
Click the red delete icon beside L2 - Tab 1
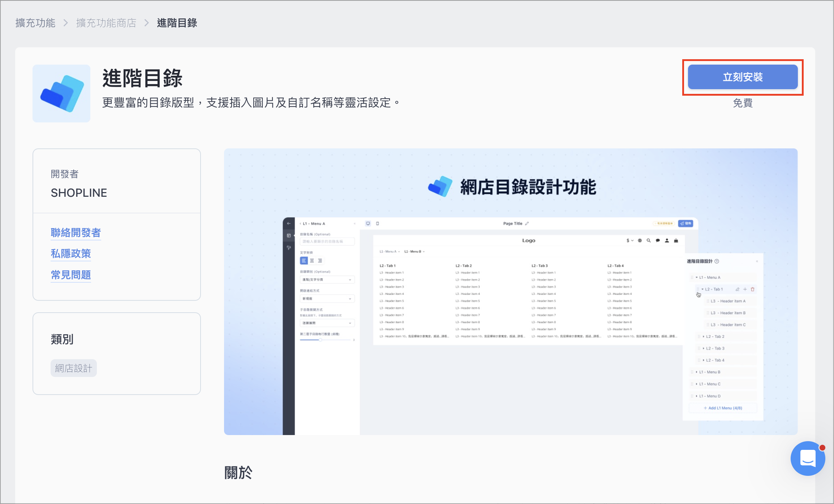pos(753,289)
